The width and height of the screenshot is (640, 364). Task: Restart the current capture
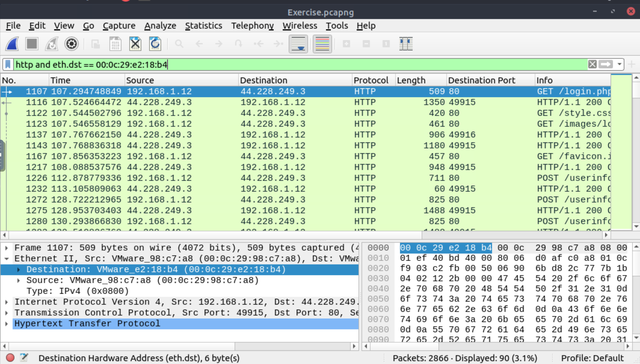tap(52, 44)
